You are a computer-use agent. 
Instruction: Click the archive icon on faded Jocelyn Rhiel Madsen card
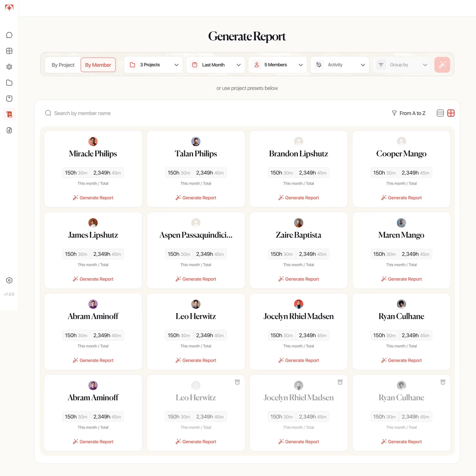(340, 382)
